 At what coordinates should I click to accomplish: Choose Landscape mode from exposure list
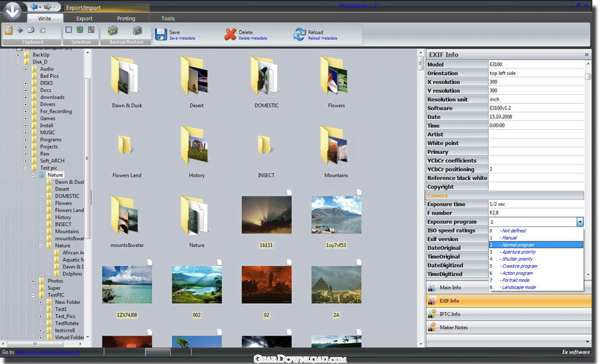pyautogui.click(x=535, y=287)
